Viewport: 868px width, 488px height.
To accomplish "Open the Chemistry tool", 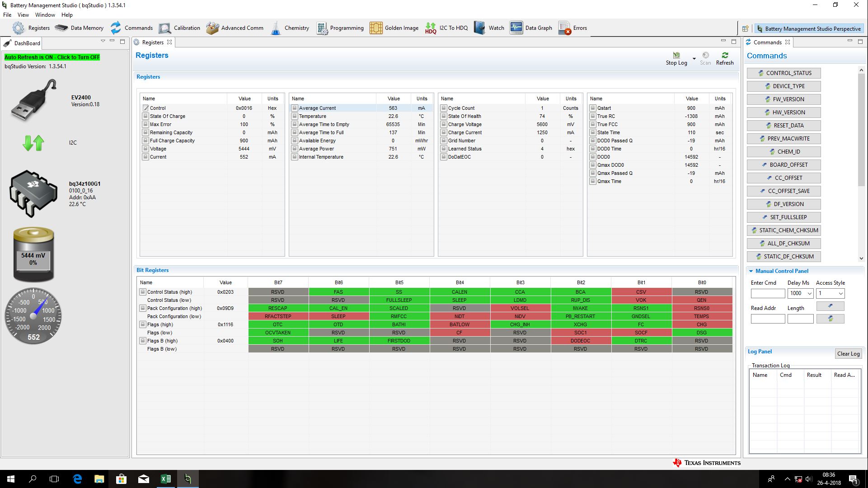I will 290,28.
